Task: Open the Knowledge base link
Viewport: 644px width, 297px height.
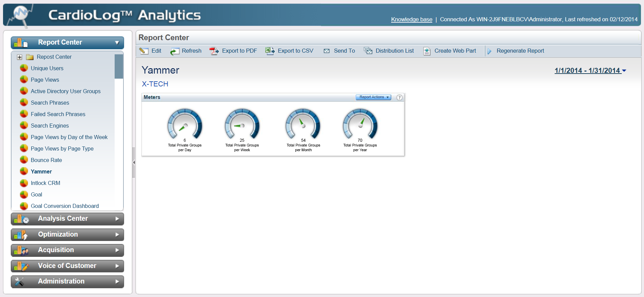Action: (412, 20)
